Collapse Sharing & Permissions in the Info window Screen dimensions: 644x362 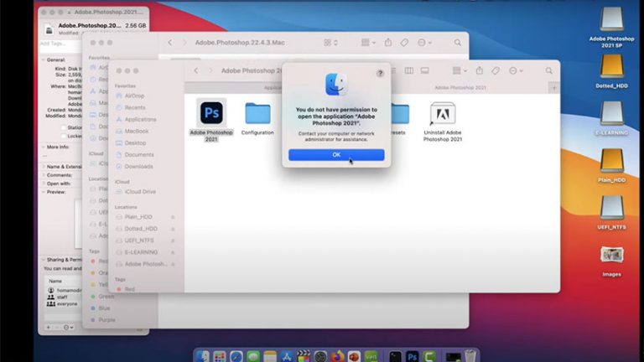pyautogui.click(x=43, y=260)
